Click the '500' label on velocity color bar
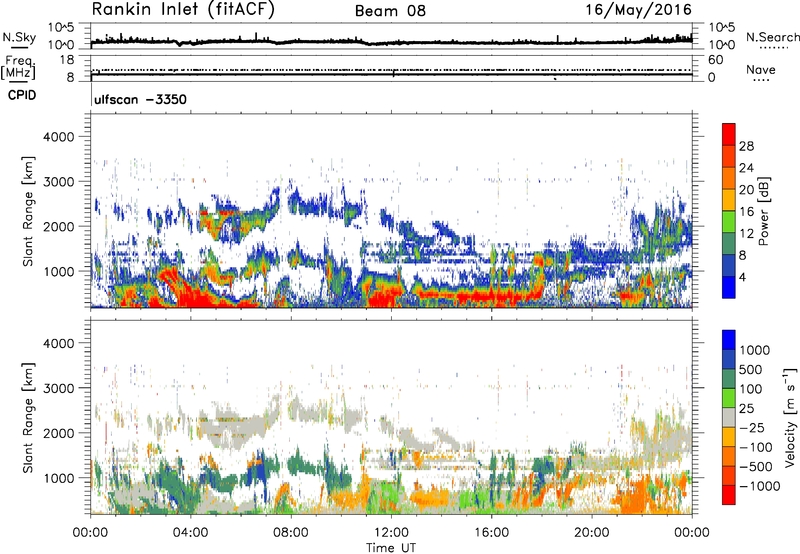This screenshot has width=800, height=554. pyautogui.click(x=750, y=370)
